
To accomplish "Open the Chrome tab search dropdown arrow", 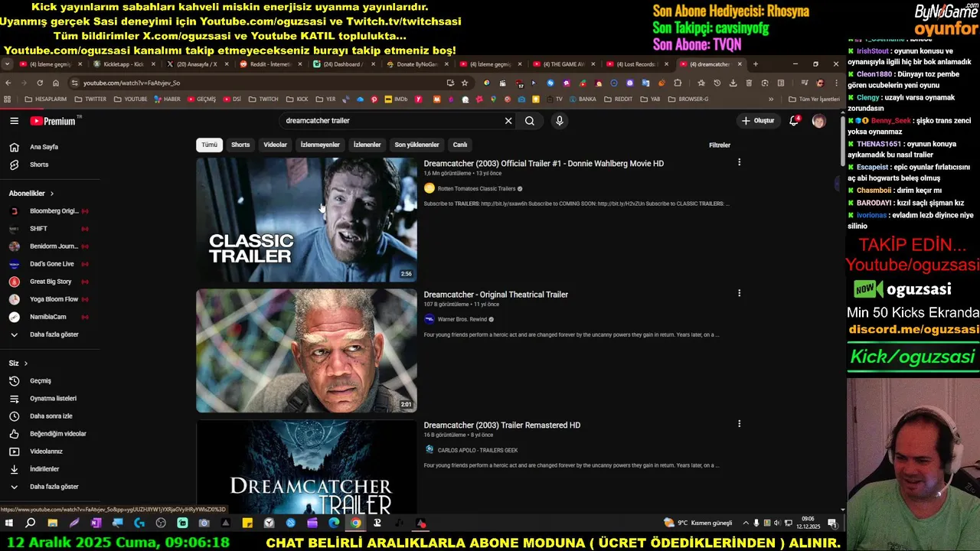I will pyautogui.click(x=6, y=64).
